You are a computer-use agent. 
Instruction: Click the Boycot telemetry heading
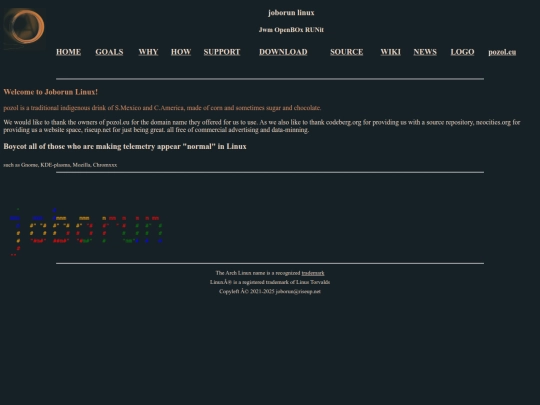click(x=125, y=146)
